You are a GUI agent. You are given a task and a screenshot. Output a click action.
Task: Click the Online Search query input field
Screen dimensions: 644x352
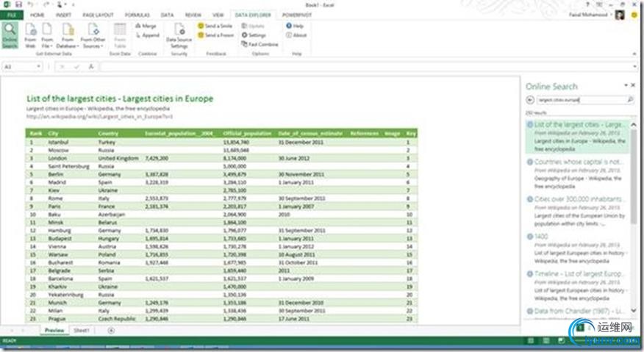[580, 100]
